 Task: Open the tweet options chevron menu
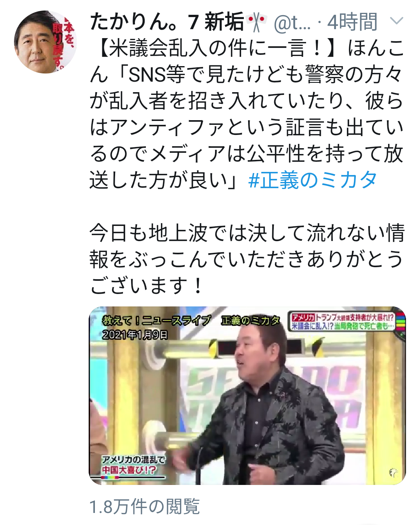(x=396, y=21)
